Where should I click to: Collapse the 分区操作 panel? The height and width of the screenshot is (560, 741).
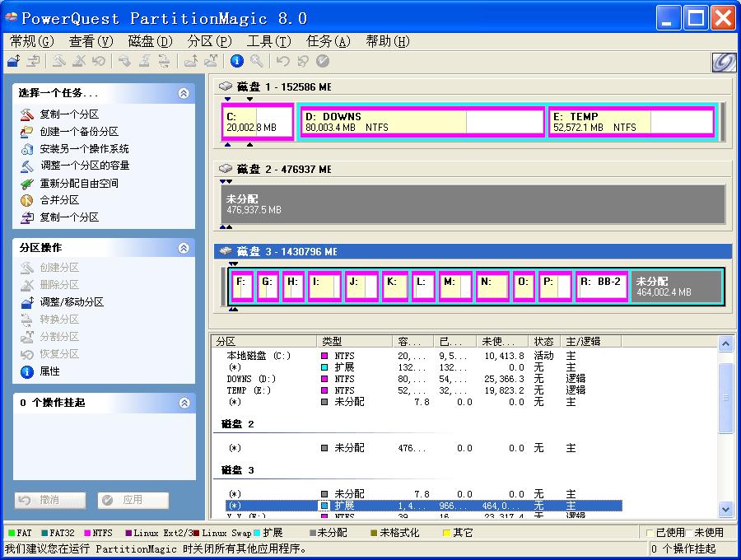coord(184,248)
